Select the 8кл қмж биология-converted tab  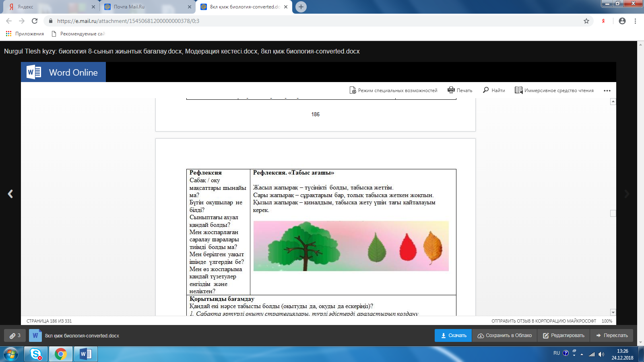244,7
